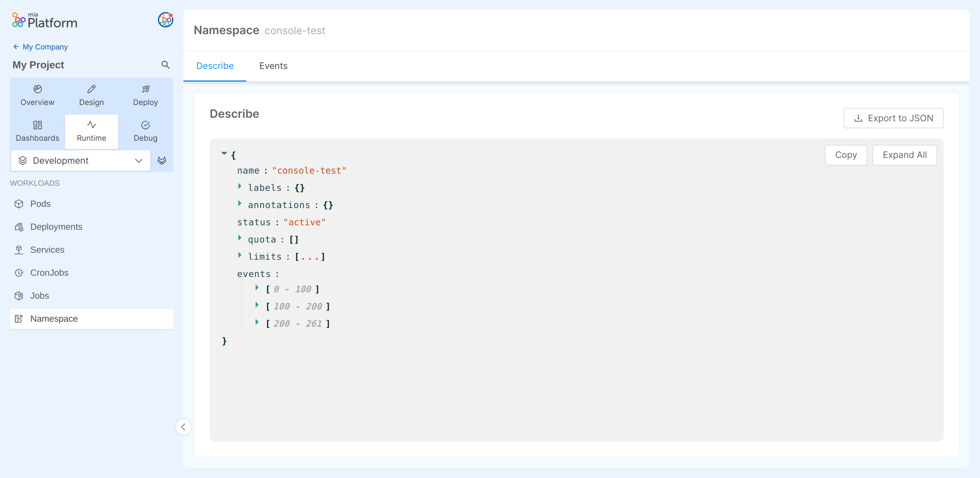Open the Development environment dropdown
Viewport: 980px width, 478px height.
(x=81, y=161)
